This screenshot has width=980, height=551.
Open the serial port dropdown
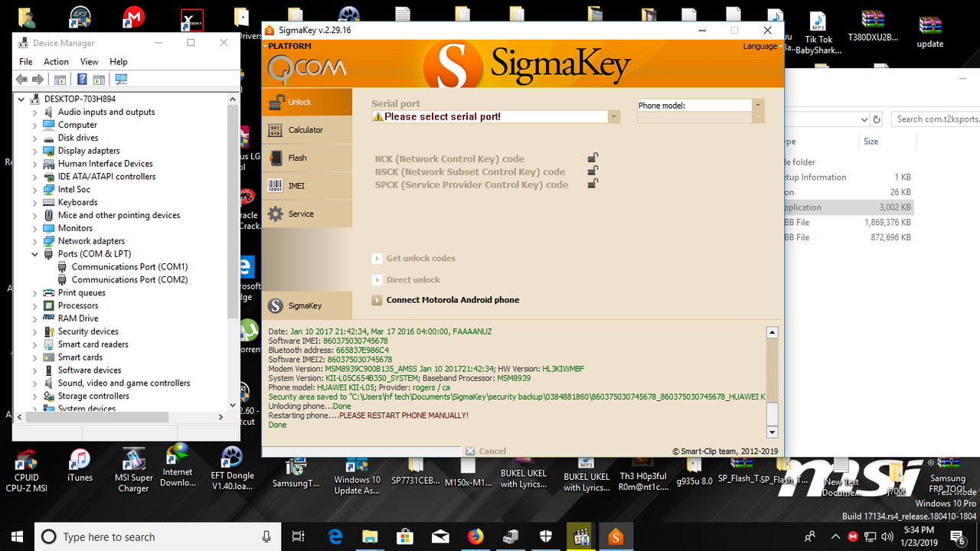(x=614, y=117)
